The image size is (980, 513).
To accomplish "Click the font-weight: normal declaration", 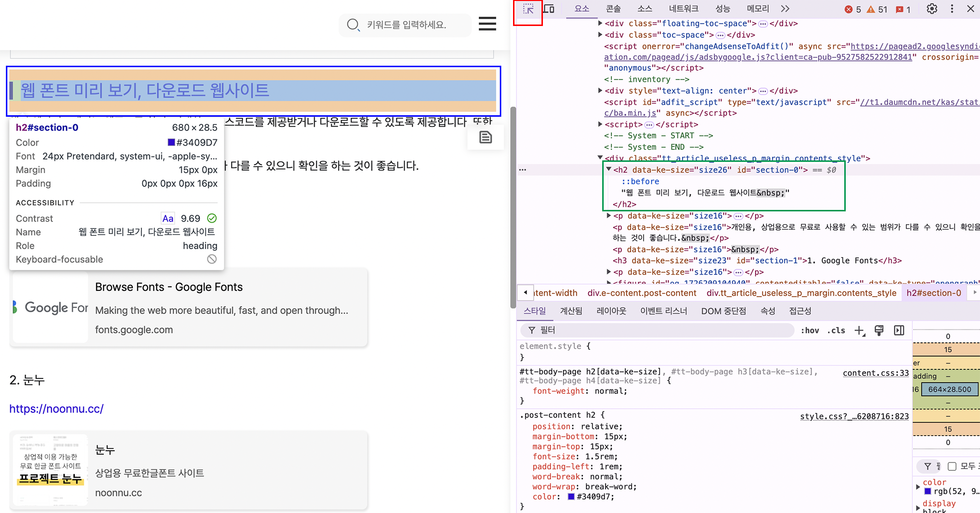I will 580,391.
